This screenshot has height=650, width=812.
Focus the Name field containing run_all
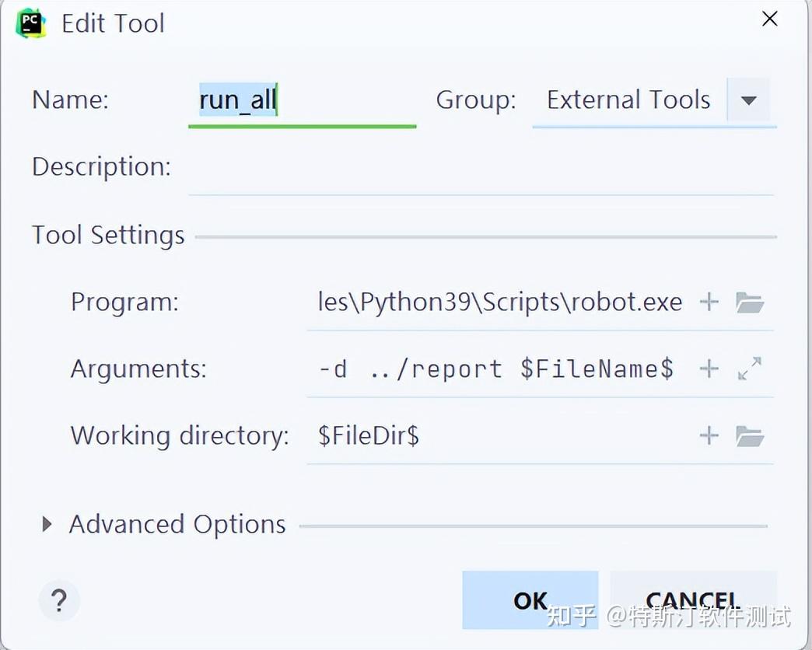[x=302, y=100]
